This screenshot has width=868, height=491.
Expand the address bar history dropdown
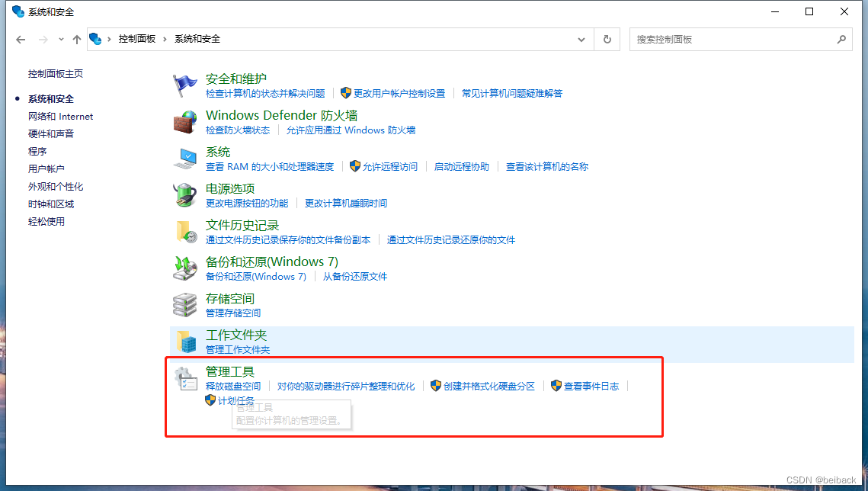click(581, 40)
